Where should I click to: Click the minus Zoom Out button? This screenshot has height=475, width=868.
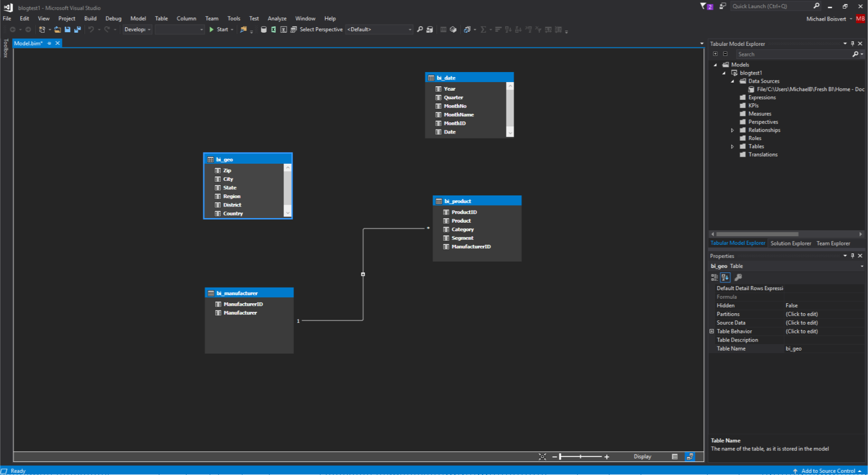coord(554,457)
